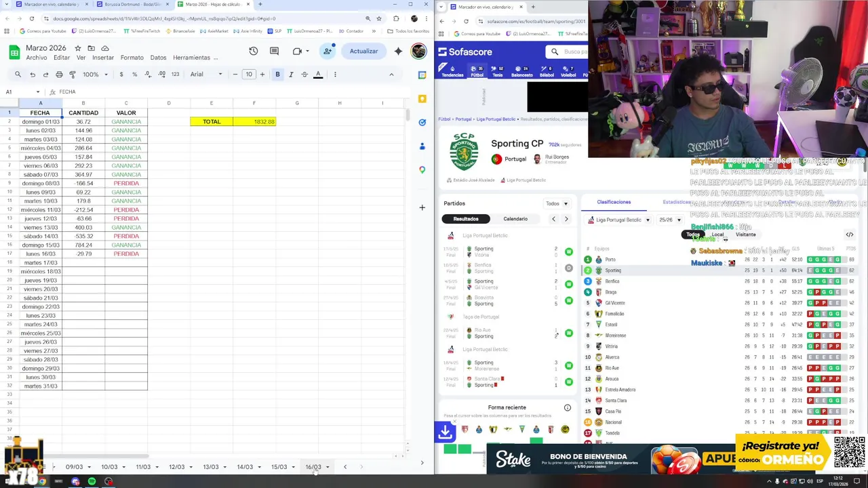This screenshot has width=868, height=488.
Task: Go to next matches with right arrow
Action: tap(566, 219)
